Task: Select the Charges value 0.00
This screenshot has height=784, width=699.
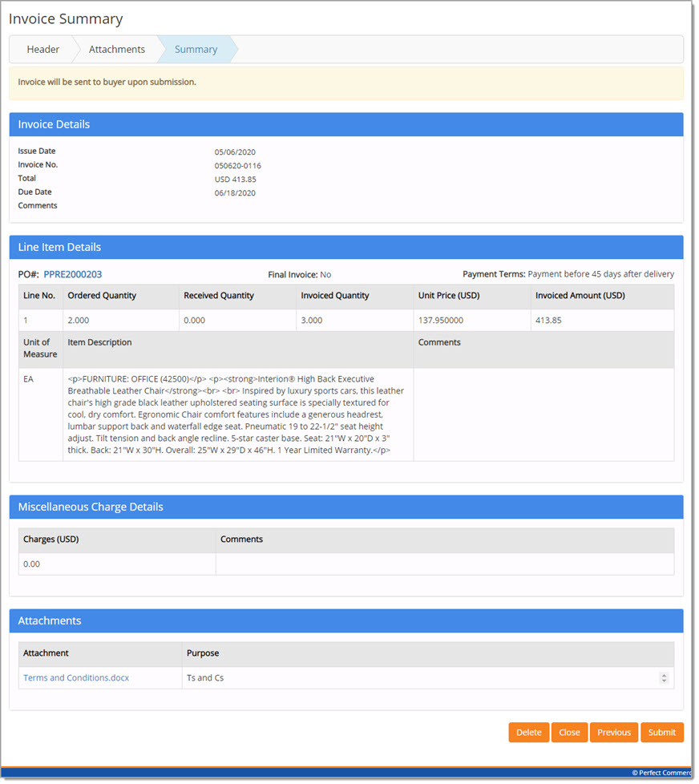Action: 30,564
